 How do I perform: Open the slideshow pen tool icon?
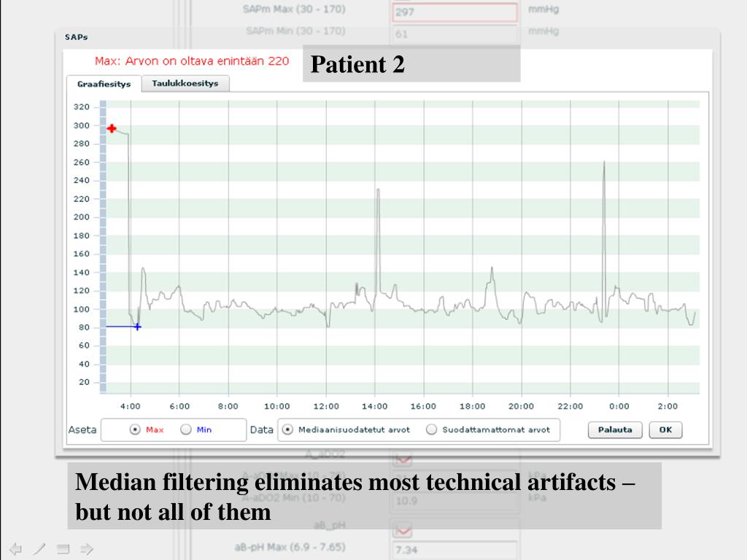pyautogui.click(x=39, y=548)
